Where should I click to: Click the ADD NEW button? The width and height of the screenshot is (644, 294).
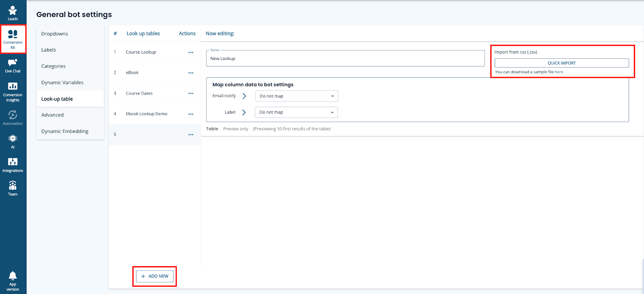(155, 276)
